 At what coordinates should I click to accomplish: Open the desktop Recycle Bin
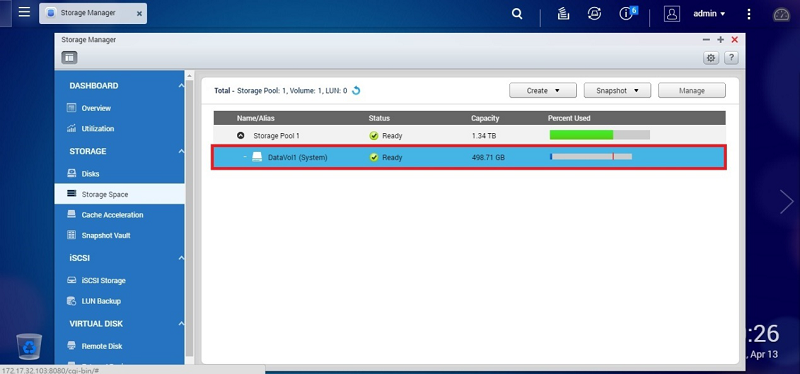[x=29, y=346]
